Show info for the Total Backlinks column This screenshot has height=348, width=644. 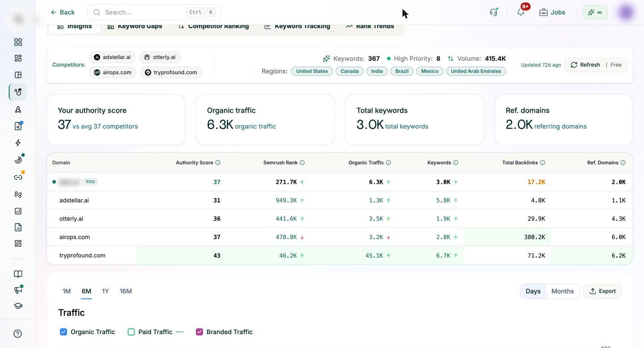[542, 163]
